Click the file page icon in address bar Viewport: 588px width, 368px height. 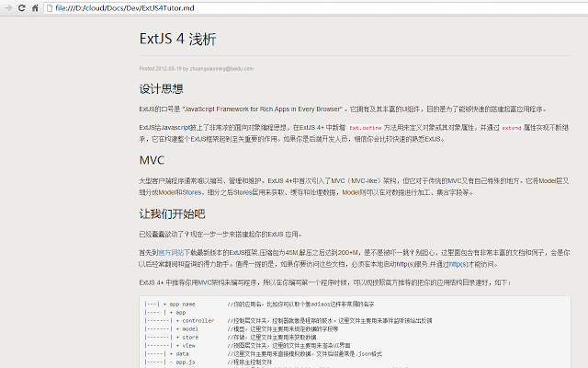[49, 8]
